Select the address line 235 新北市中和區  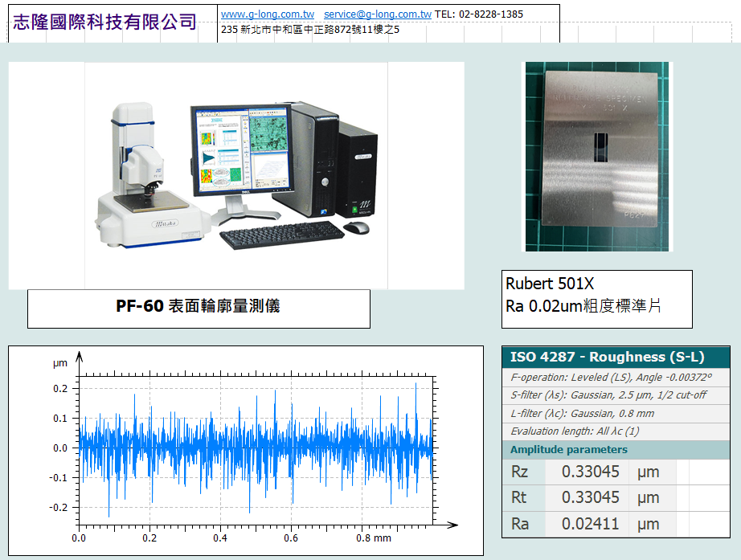310,29
